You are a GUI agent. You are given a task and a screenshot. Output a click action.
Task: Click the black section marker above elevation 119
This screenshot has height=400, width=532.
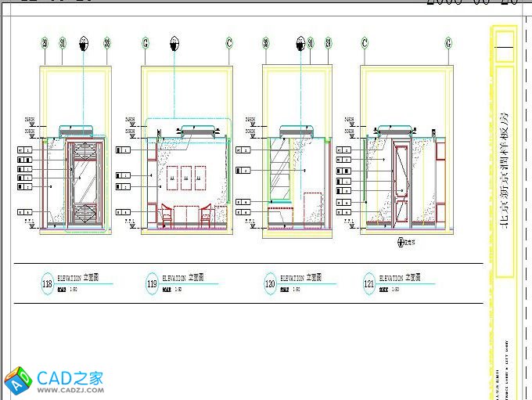(x=173, y=43)
